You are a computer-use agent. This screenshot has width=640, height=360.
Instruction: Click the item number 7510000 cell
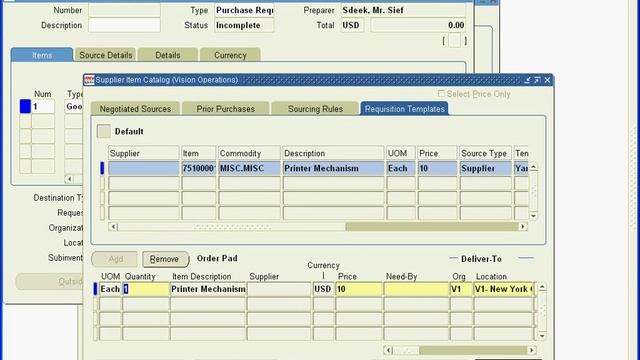(198, 168)
